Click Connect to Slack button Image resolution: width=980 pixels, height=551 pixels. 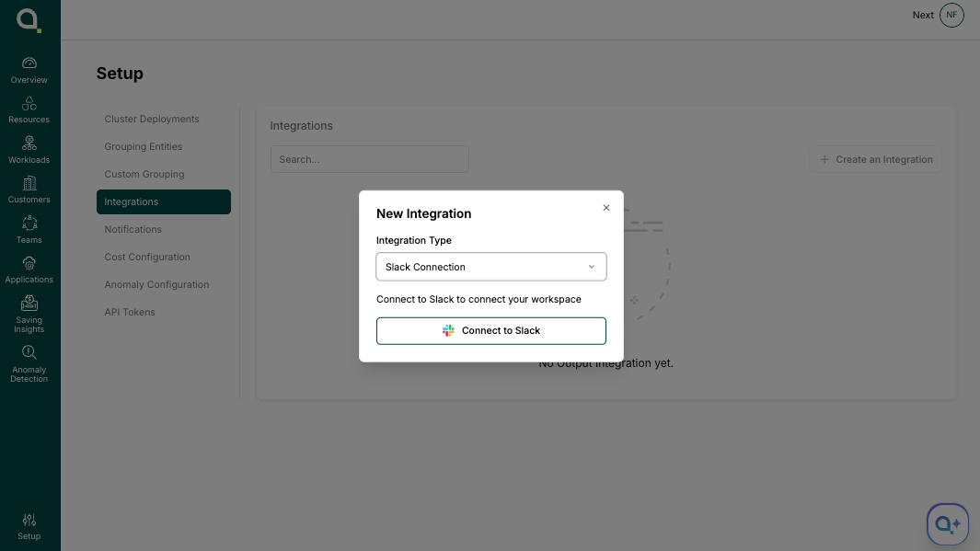[x=490, y=330]
